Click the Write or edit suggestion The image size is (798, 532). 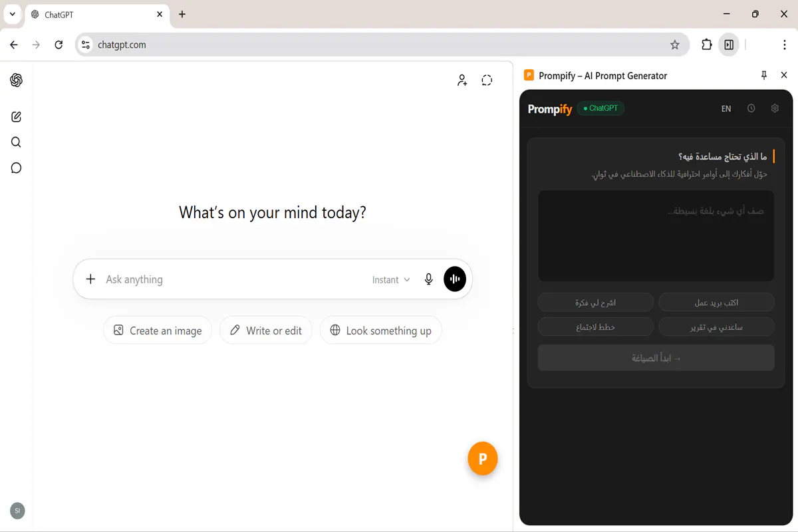266,331
